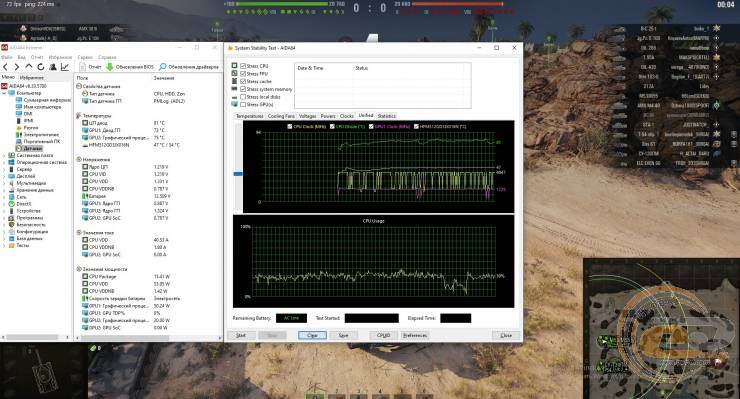Click the Close button in stability test

(x=506, y=335)
